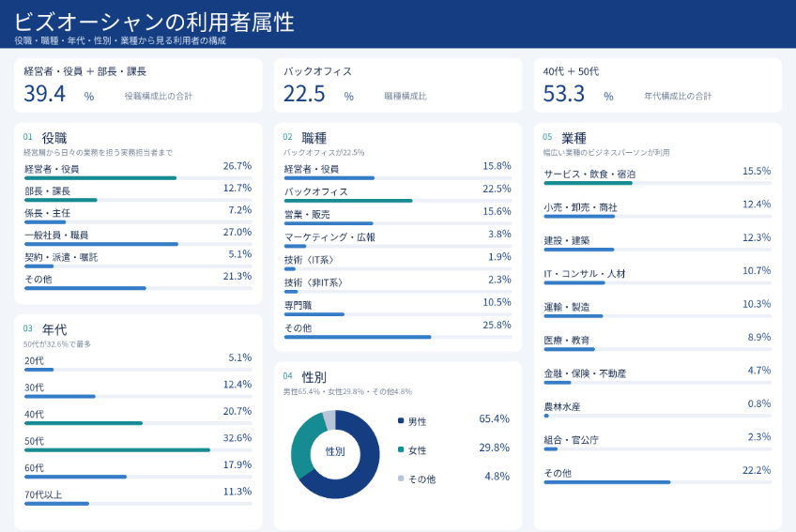
Task: Click the 40代 row label
Action: coord(34,414)
